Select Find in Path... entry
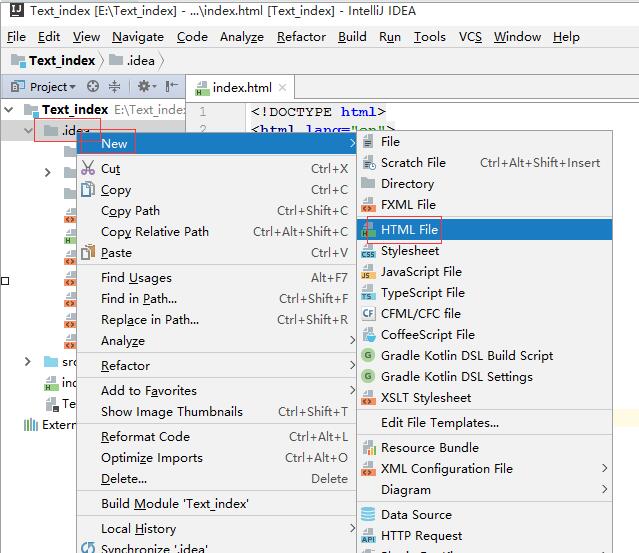Screen dimensions: 639x553 pos(216,299)
